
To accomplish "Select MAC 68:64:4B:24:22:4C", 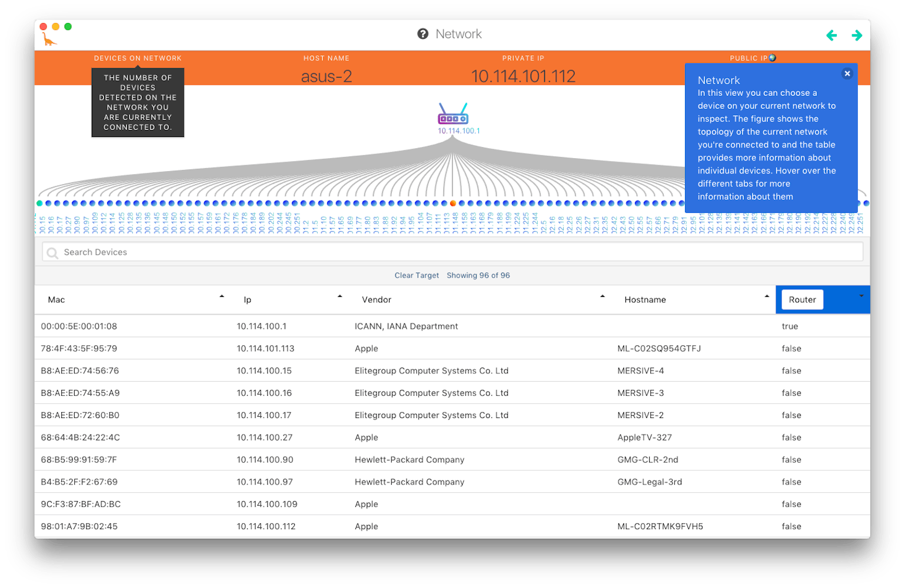I will [x=80, y=437].
